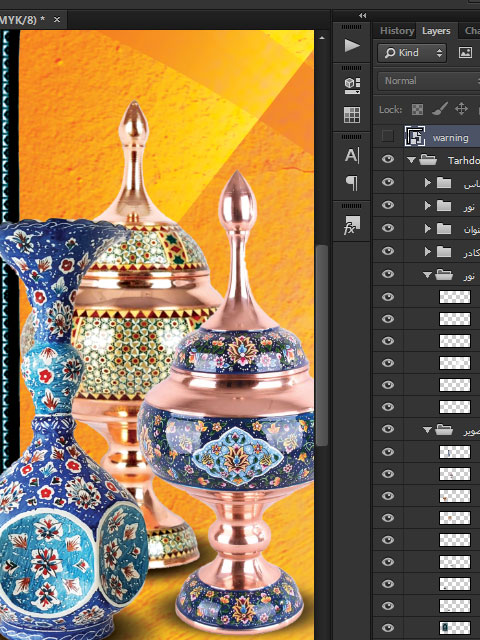480x640 pixels.
Task: Select the Tarhdo group name
Action: pos(464,160)
